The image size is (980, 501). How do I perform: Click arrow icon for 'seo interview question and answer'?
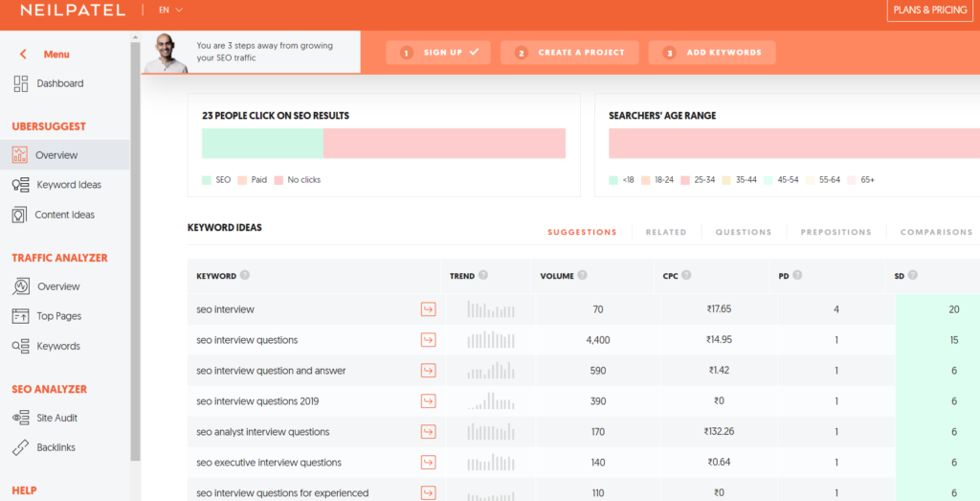pos(428,371)
